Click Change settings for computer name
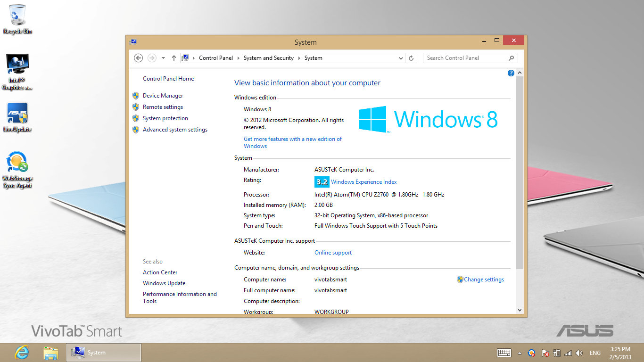The width and height of the screenshot is (644, 362). (x=484, y=280)
